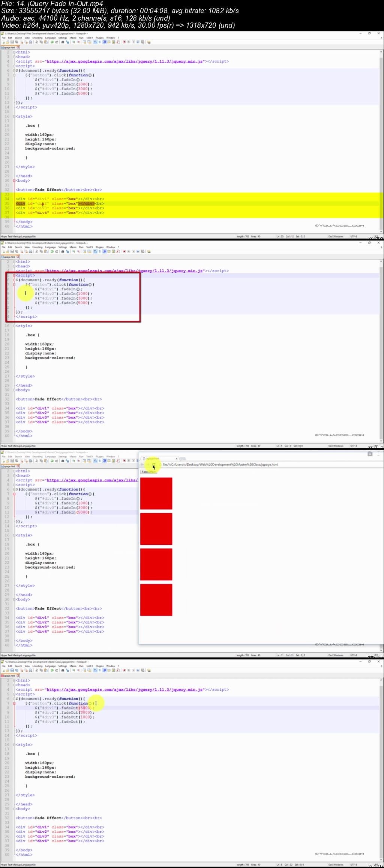Click the New file icon in the top frame toolbar

pos(3,42)
